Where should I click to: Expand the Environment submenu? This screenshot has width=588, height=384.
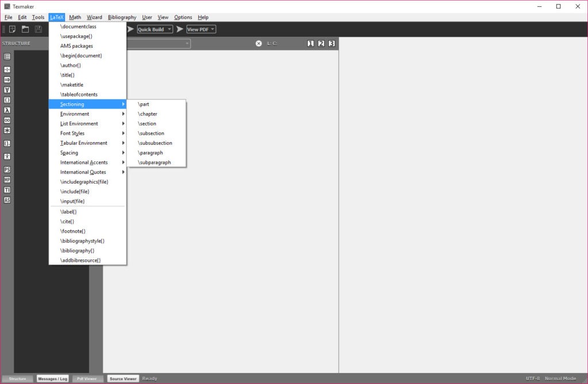pyautogui.click(x=88, y=114)
